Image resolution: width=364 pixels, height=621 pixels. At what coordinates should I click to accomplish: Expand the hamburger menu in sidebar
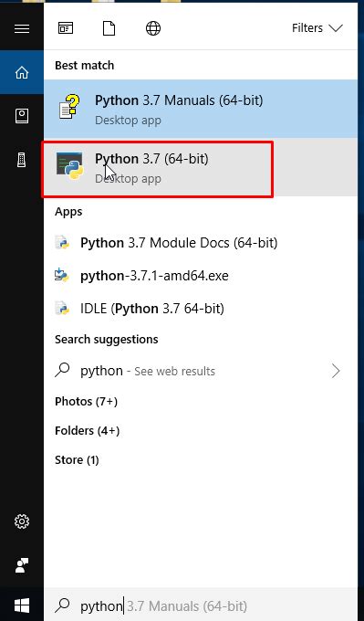(22, 28)
